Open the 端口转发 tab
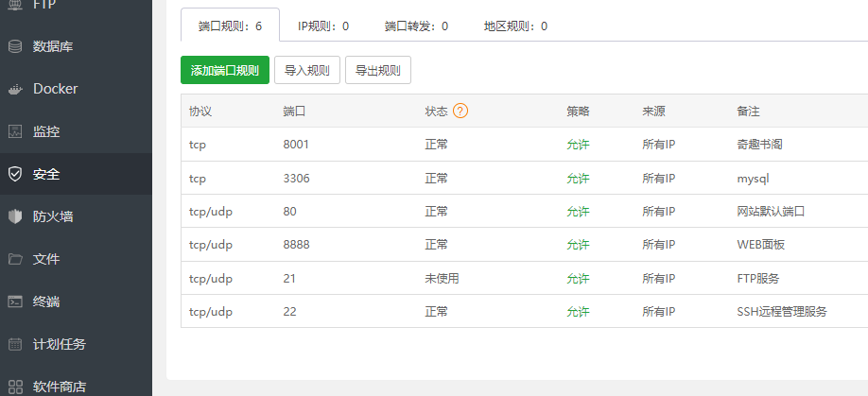 [x=416, y=26]
